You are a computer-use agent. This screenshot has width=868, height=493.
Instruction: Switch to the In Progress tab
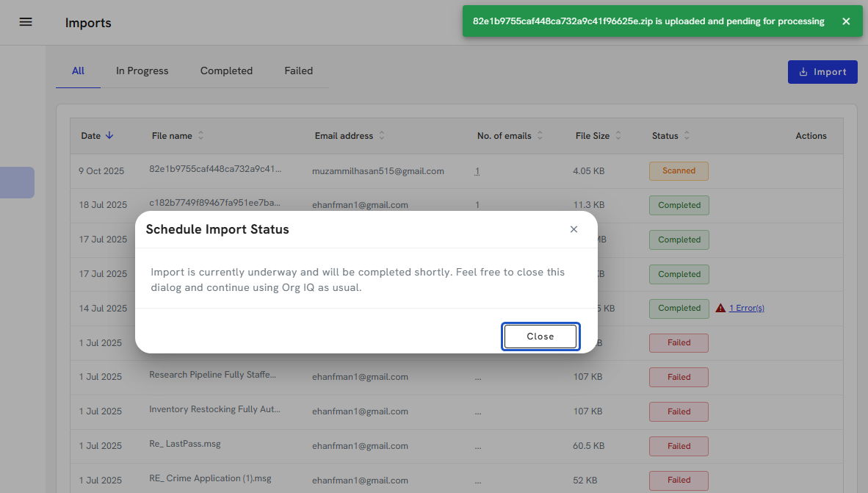click(x=142, y=71)
